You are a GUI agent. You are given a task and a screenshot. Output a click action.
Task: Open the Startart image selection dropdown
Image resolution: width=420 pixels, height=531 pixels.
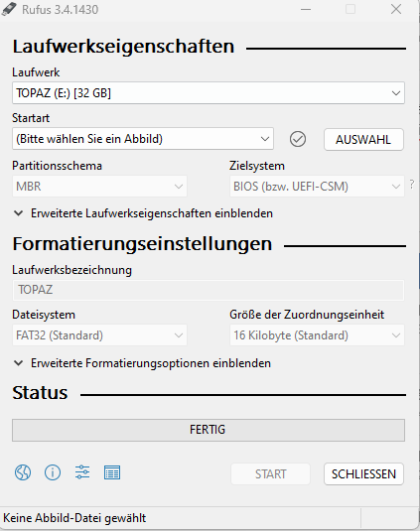[143, 139]
